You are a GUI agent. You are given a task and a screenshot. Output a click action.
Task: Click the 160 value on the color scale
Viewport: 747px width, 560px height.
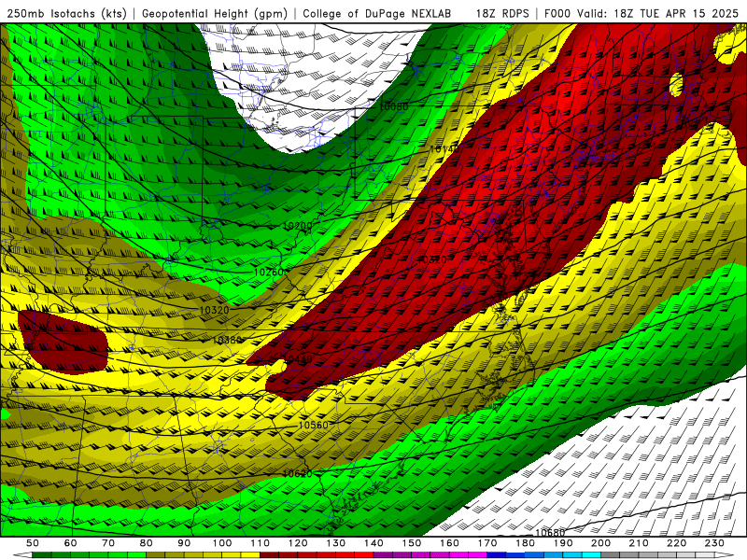coord(450,543)
